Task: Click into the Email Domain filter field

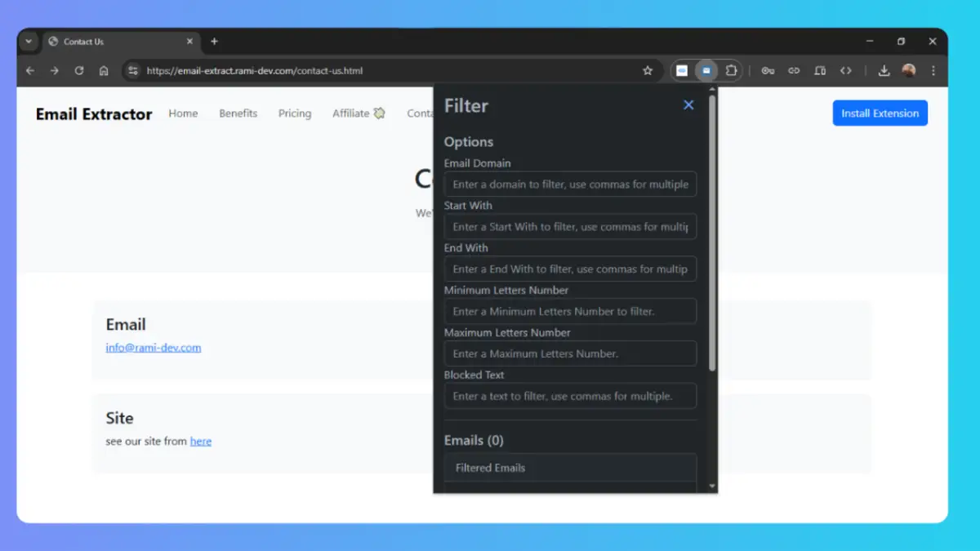Action: click(x=570, y=184)
